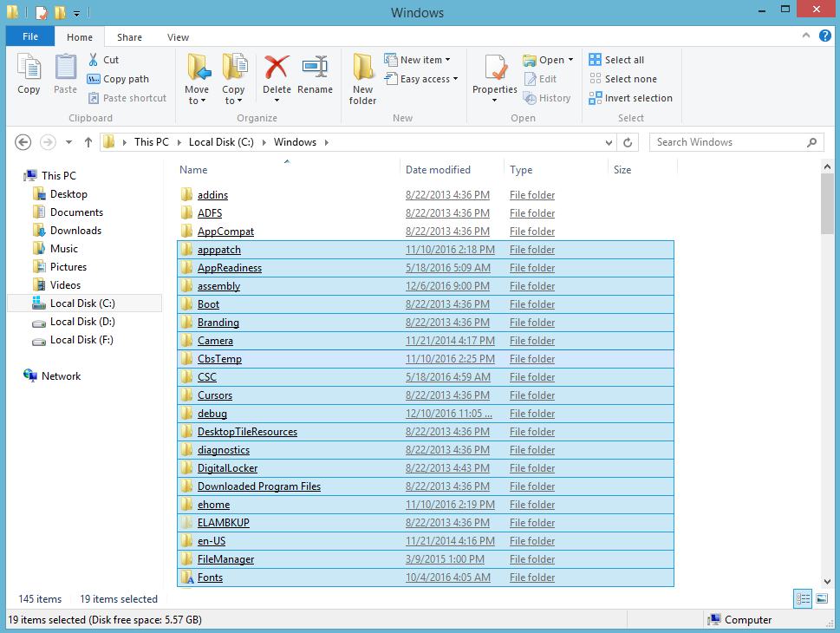Image resolution: width=840 pixels, height=633 pixels.
Task: Go back with the Back arrow
Action: click(x=23, y=142)
